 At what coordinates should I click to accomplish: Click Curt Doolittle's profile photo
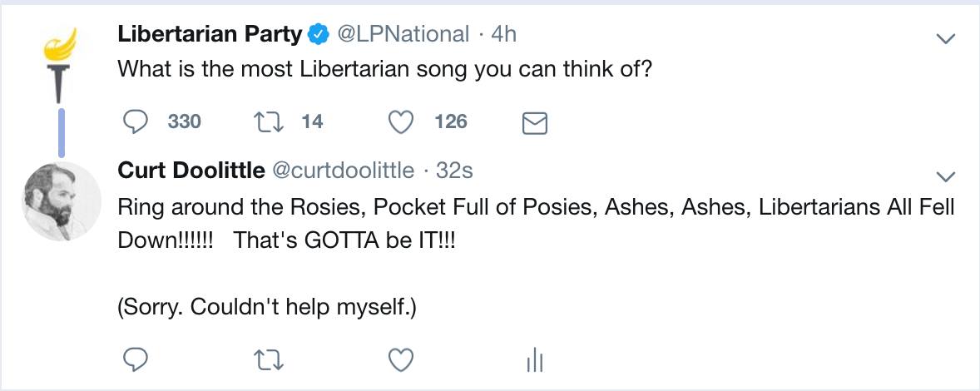point(60,200)
